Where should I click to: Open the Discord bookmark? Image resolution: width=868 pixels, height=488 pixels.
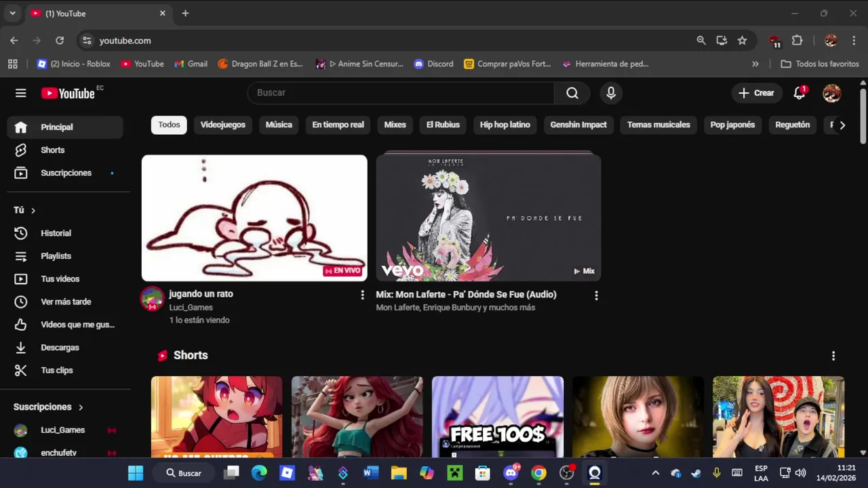(x=433, y=64)
